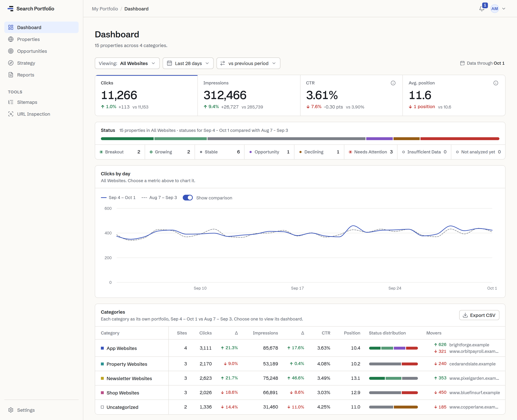
Task: Click the URL Inspection scan icon
Action: [11, 114]
